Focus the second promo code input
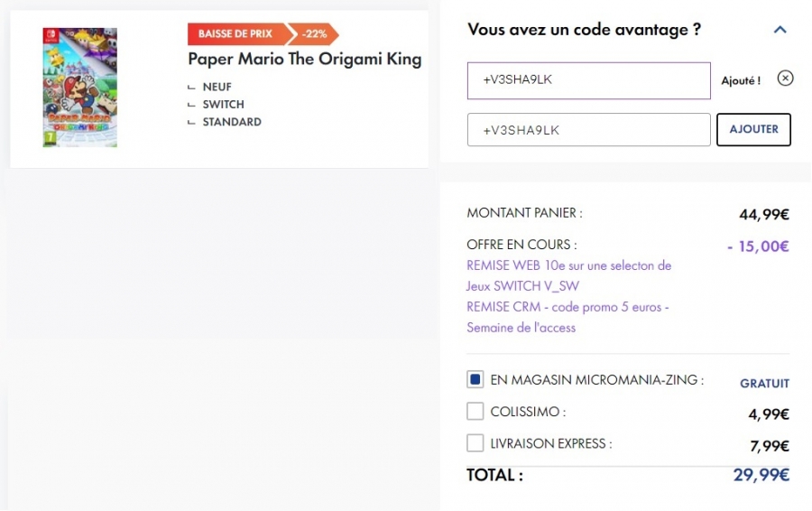The height and width of the screenshot is (511, 812). pos(588,129)
